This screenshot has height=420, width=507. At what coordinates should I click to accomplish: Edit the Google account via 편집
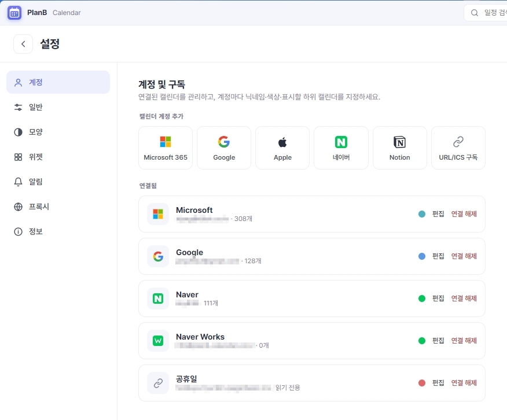pos(438,256)
